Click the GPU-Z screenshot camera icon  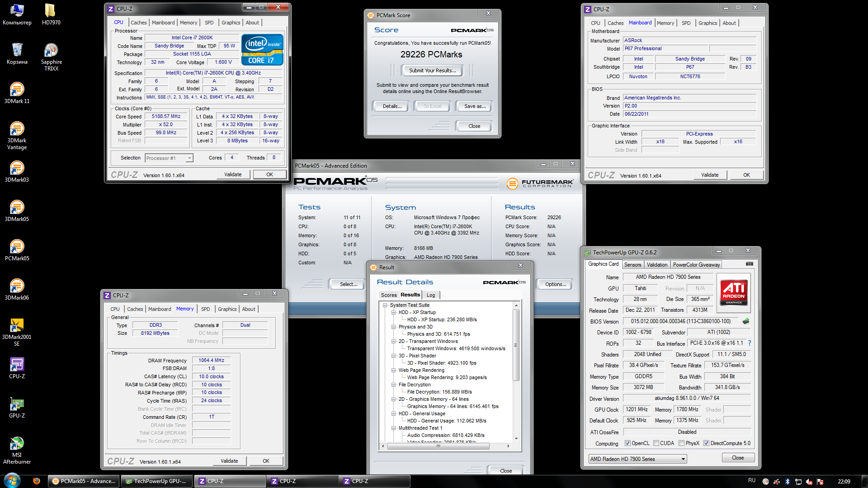coord(749,264)
